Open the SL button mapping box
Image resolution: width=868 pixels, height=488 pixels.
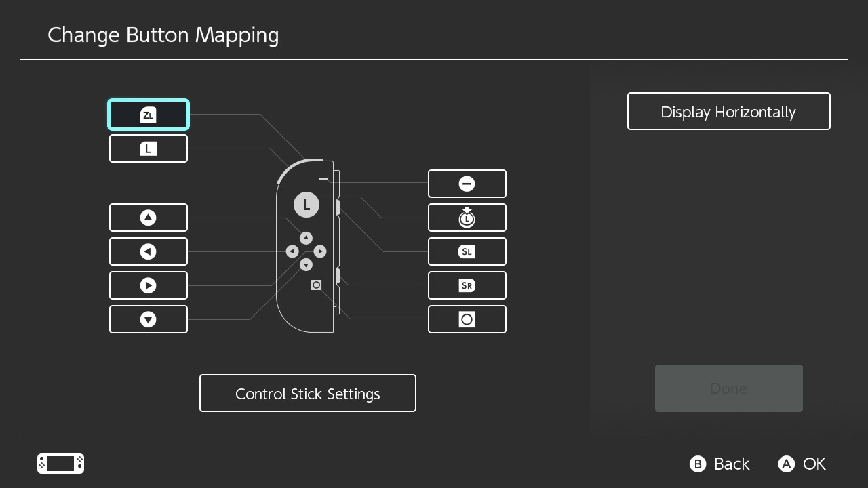tap(467, 251)
